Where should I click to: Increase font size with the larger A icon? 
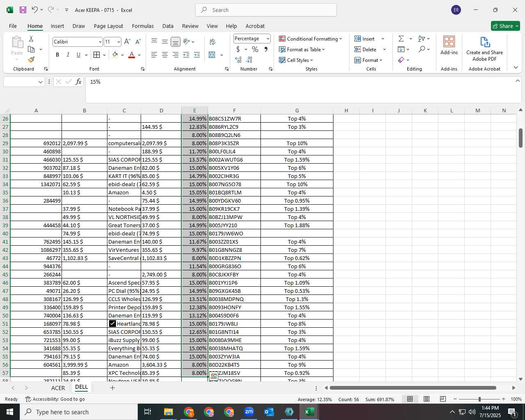tap(127, 41)
